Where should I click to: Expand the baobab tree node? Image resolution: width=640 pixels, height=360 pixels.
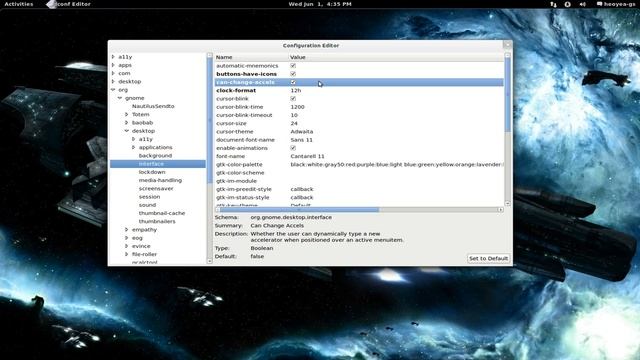(x=127, y=122)
